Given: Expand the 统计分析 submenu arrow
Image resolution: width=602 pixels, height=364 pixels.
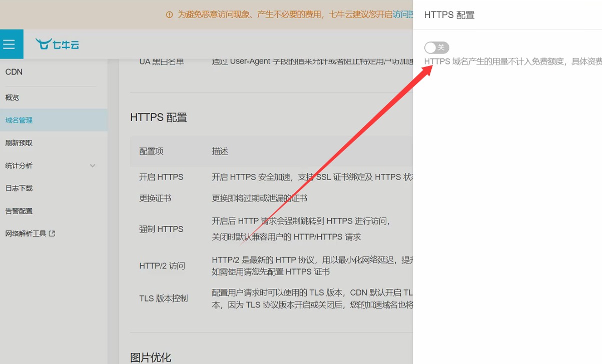Looking at the screenshot, I should click(93, 165).
